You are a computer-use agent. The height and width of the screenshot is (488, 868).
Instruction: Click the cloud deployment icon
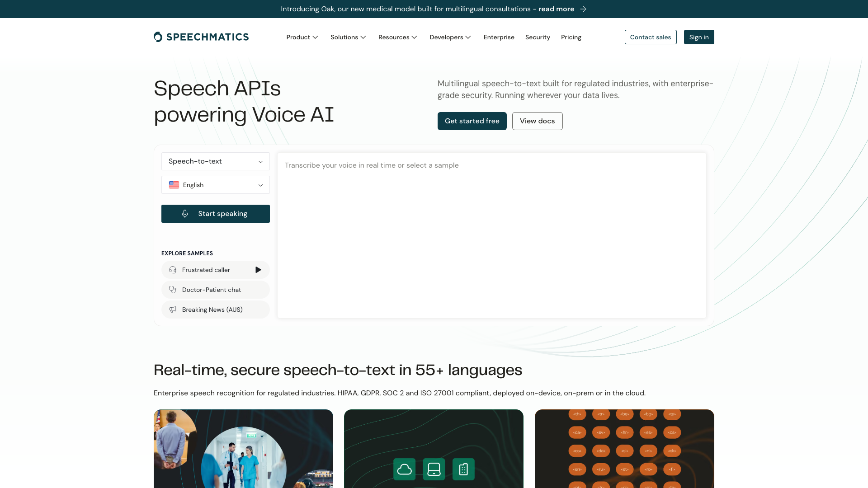point(405,469)
